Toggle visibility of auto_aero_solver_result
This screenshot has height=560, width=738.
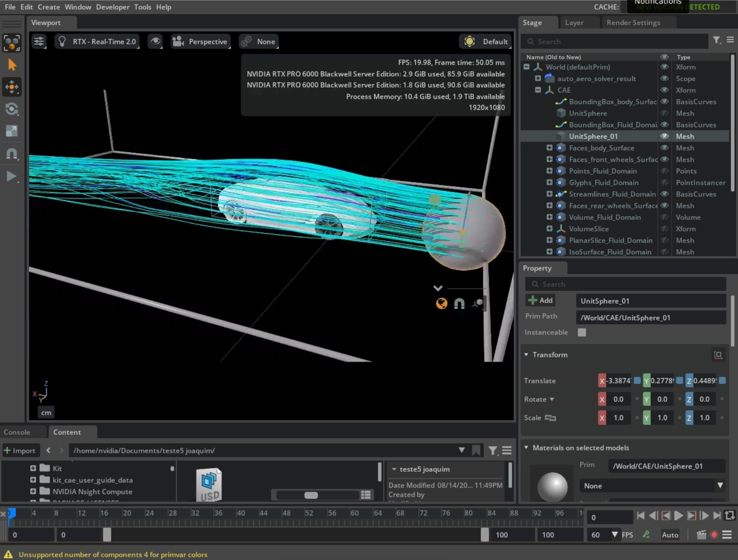664,78
